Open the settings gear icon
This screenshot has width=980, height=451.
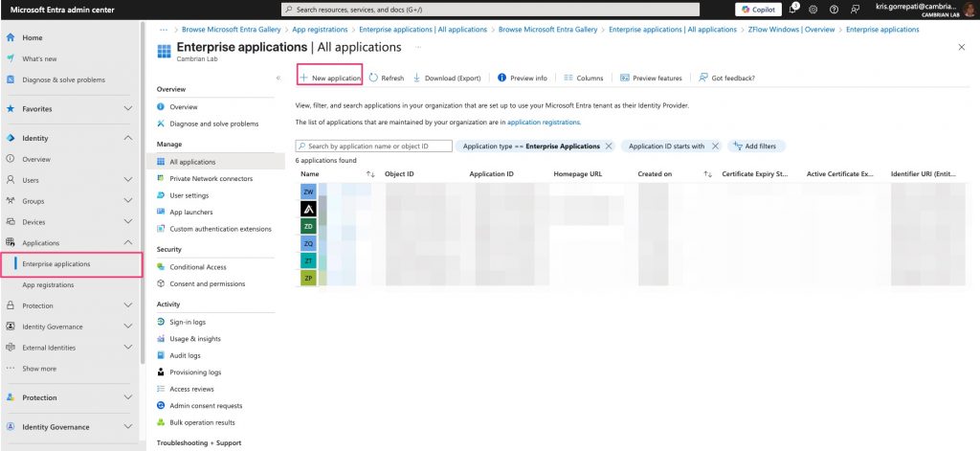813,10
